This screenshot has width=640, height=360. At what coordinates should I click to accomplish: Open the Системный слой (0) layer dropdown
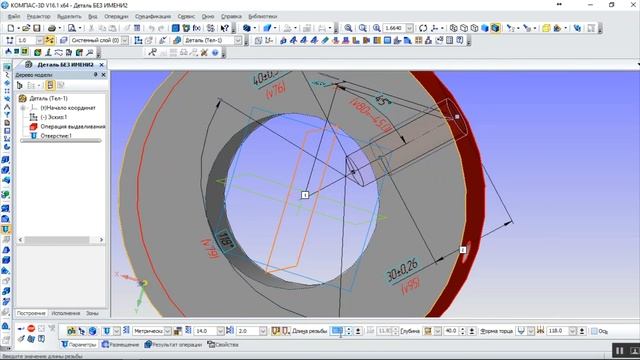pos(125,40)
